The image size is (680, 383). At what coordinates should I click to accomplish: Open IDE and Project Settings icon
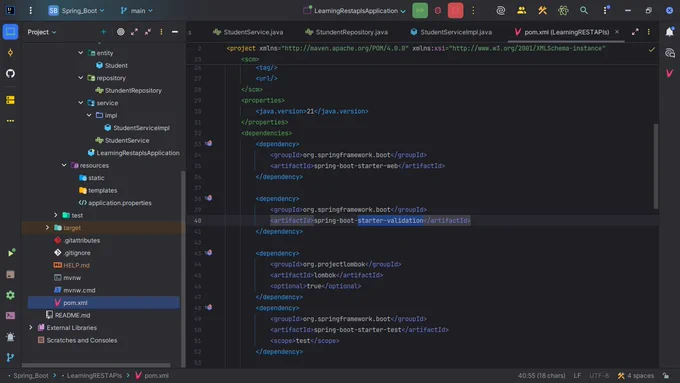pos(606,10)
